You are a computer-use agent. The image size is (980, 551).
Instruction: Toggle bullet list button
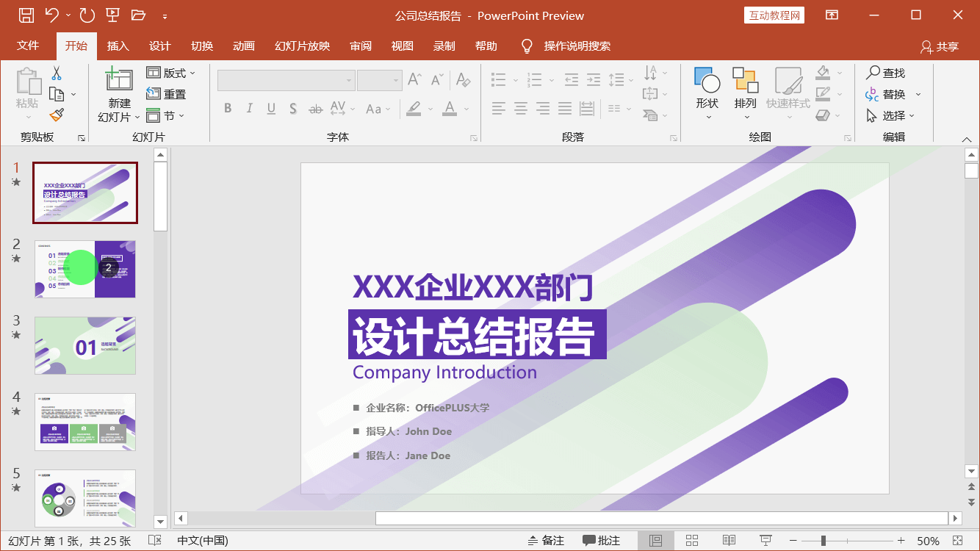(x=499, y=79)
